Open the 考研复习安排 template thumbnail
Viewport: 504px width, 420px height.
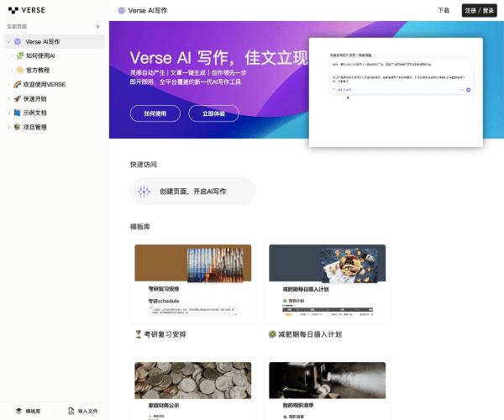(x=193, y=283)
